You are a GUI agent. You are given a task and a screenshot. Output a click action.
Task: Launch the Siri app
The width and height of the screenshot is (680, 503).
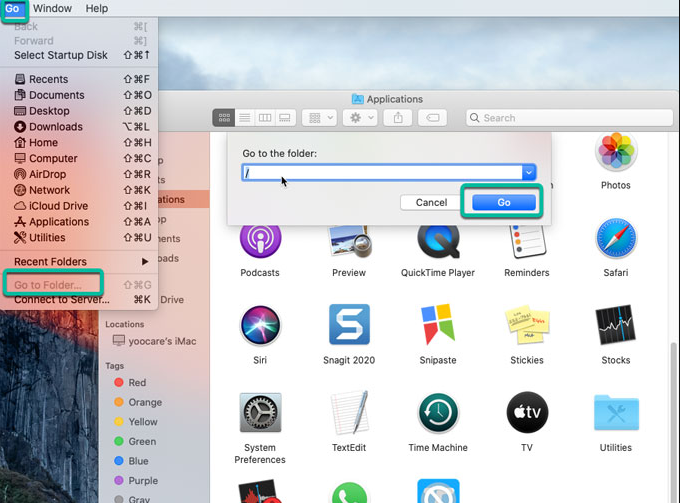click(x=260, y=326)
